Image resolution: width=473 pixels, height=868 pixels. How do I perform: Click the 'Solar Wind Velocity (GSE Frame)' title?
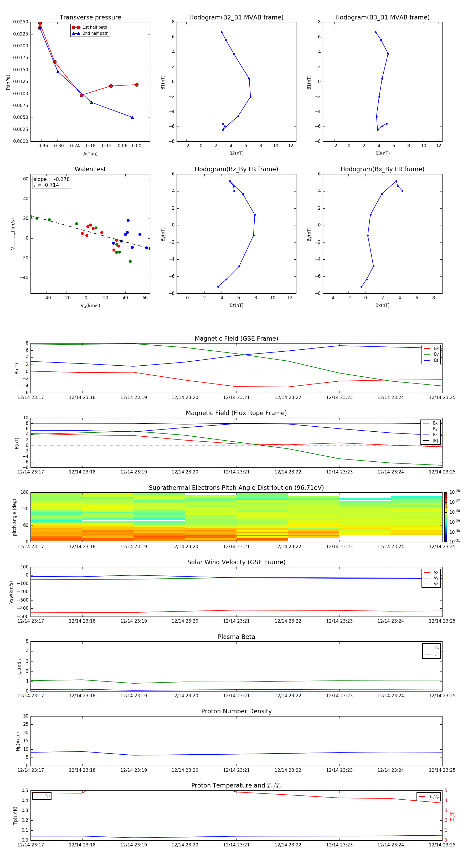tap(236, 562)
